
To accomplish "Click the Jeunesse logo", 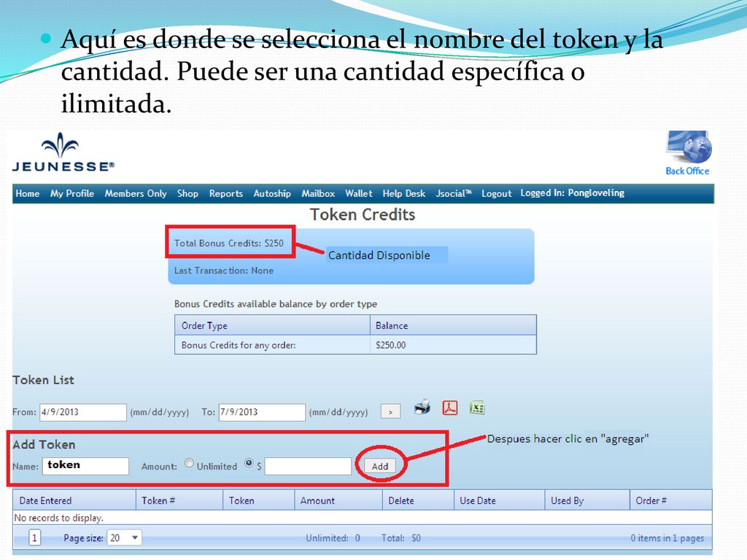I will 63,152.
